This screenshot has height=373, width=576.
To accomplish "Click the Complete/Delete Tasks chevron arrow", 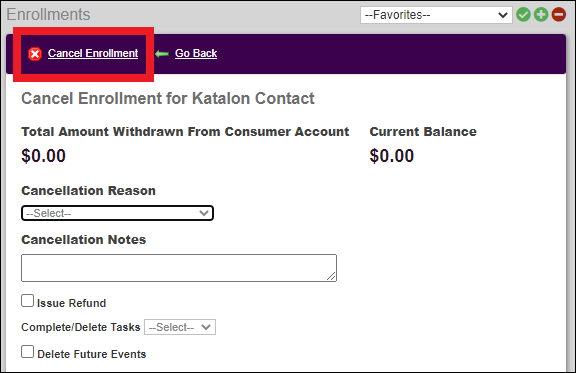I will [x=206, y=327].
